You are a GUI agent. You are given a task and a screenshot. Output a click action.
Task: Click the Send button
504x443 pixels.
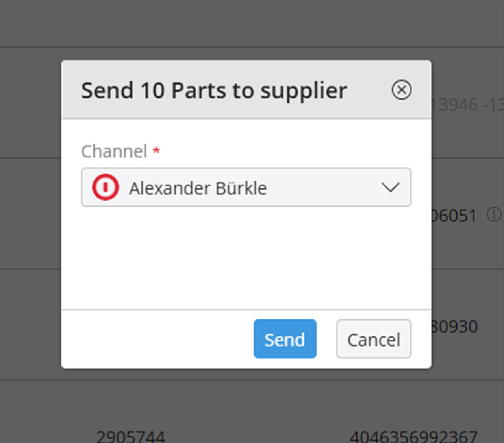(285, 339)
